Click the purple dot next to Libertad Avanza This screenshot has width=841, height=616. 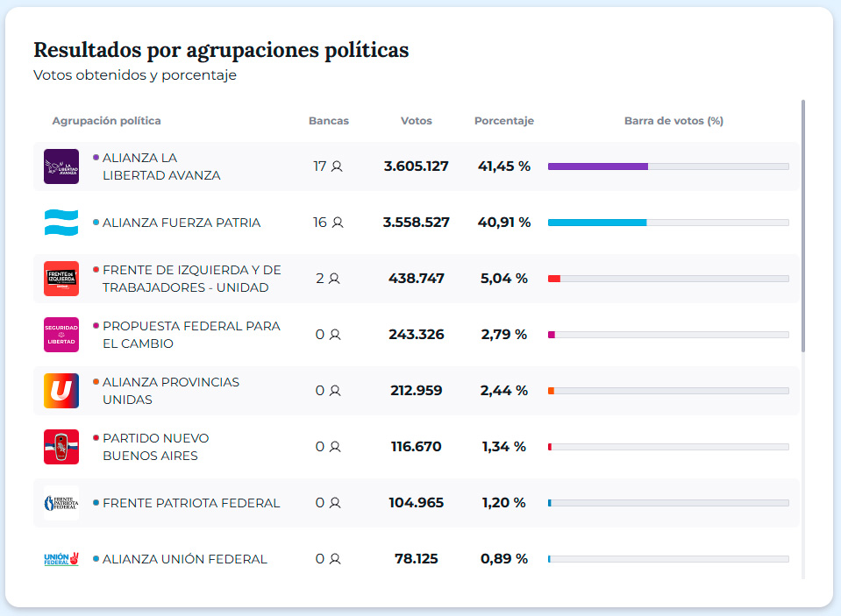96,158
